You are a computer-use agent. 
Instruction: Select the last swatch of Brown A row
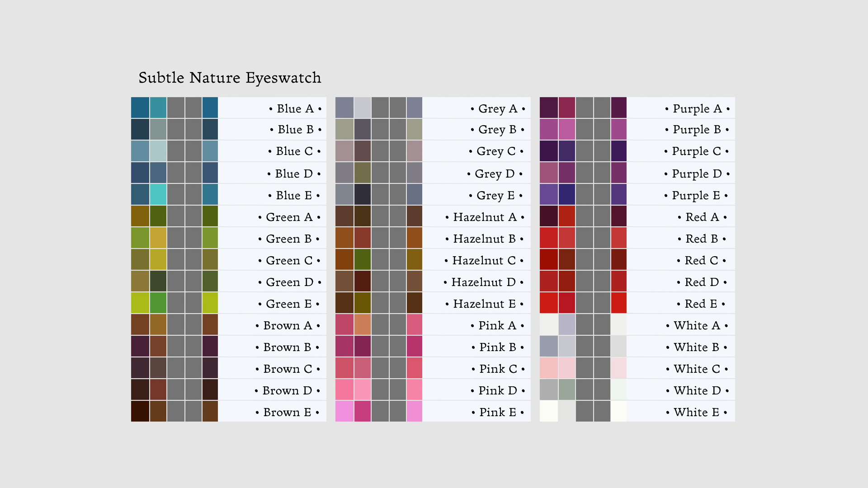coord(210,324)
